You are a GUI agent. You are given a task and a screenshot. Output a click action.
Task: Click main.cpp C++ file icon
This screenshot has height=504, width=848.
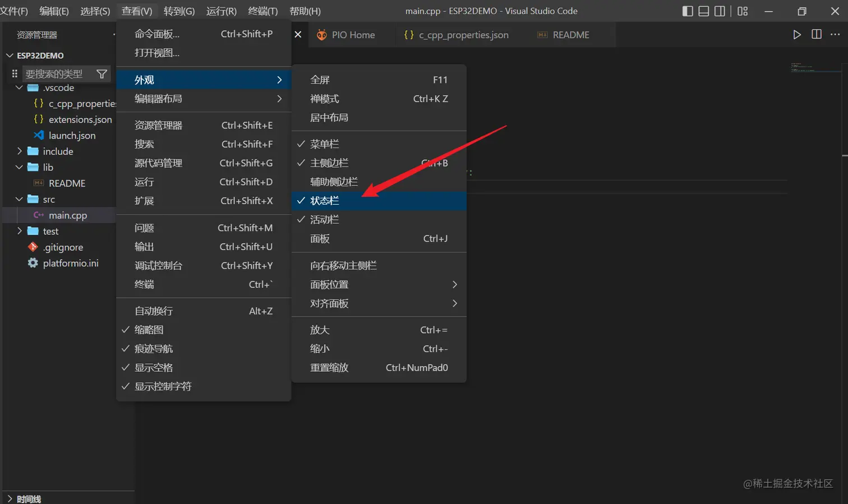(x=39, y=215)
